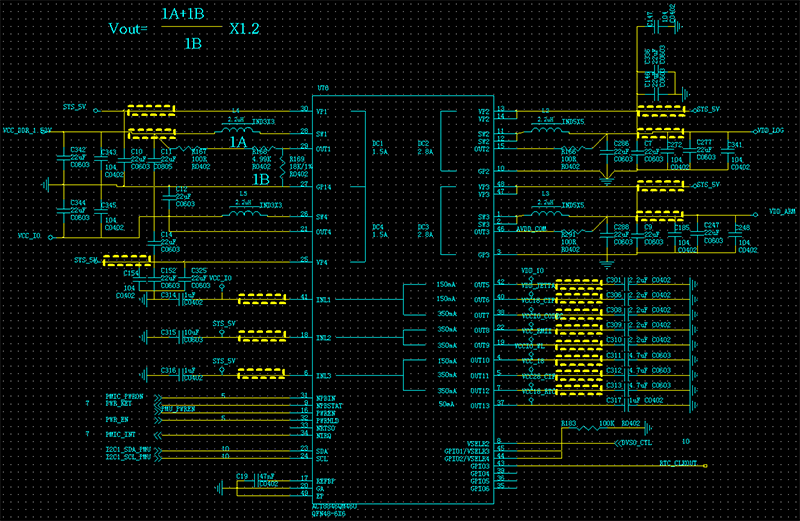
Task: Select resistor label 'R169'
Action: click(x=297, y=159)
